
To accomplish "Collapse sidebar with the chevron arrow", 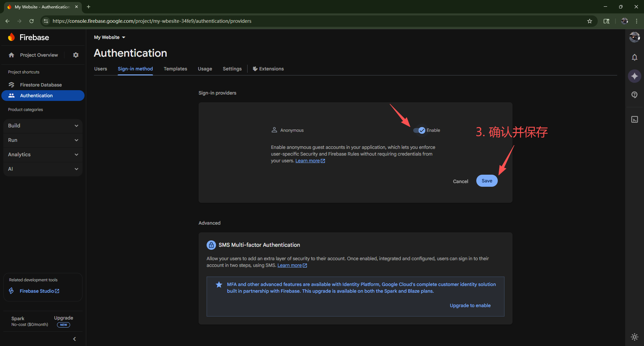I will tap(74, 339).
